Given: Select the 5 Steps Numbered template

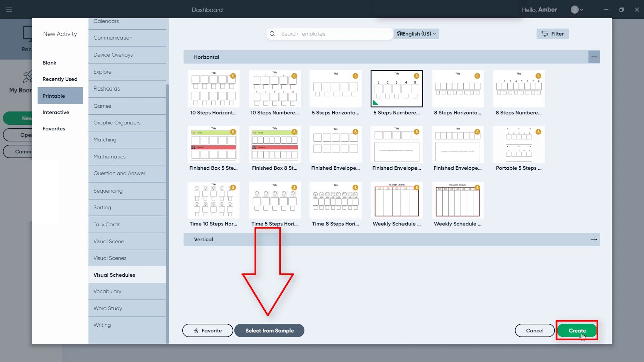Looking at the screenshot, I should coord(396,93).
